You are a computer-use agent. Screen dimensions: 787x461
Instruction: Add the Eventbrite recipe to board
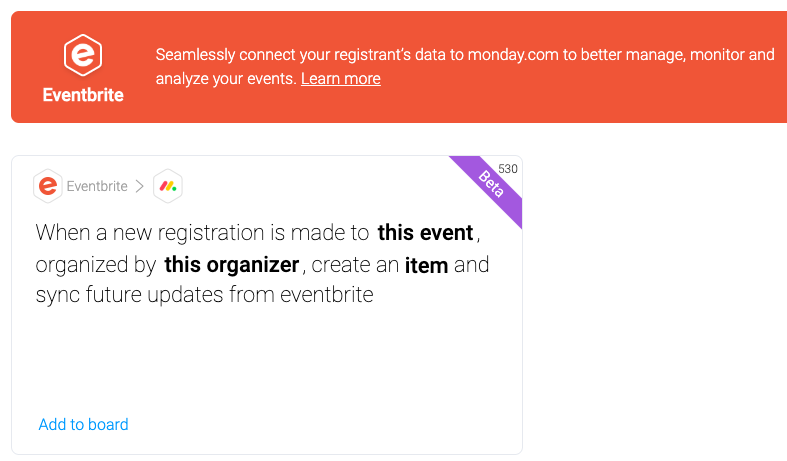(x=83, y=424)
